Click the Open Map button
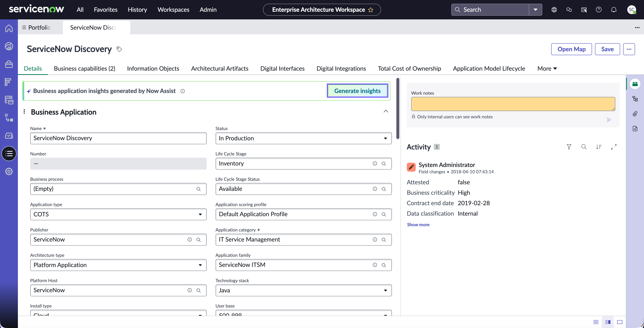Image resolution: width=644 pixels, height=328 pixels. coord(571,49)
